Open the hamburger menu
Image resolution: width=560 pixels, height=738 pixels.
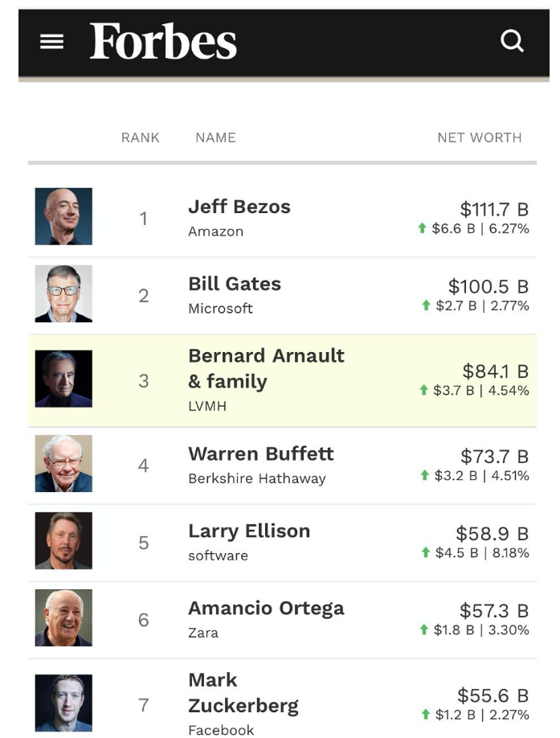(51, 41)
